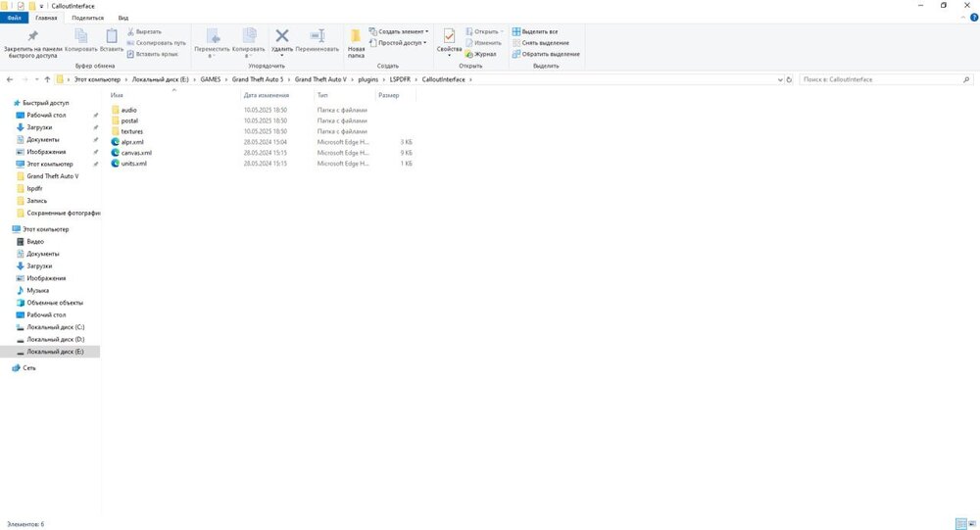Create a folder with Новая папка
Image resolution: width=980 pixels, height=530 pixels.
coord(356,43)
